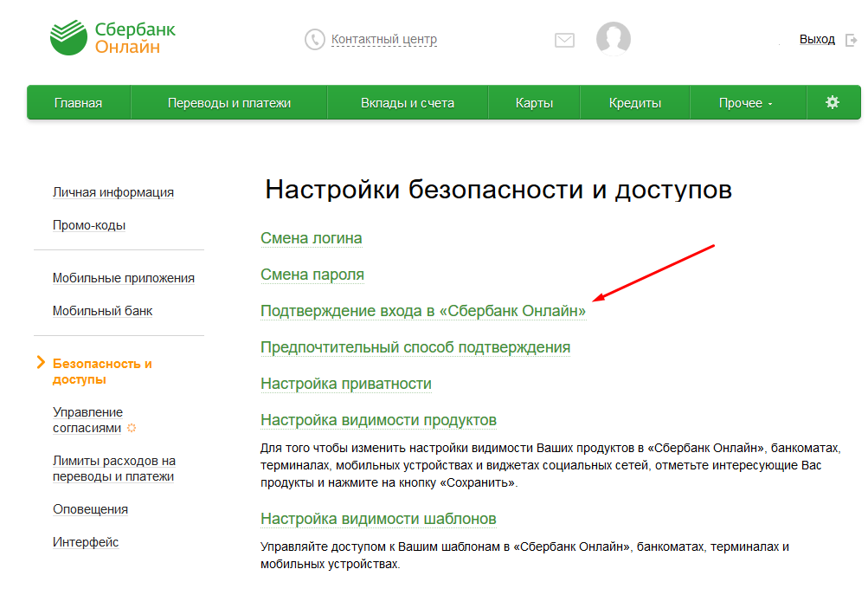Open the Контактный центр link

click(x=383, y=39)
